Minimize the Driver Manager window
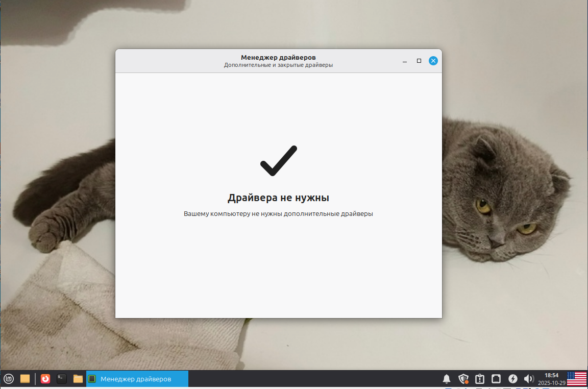Screen dimensions: 588x389 405,61
